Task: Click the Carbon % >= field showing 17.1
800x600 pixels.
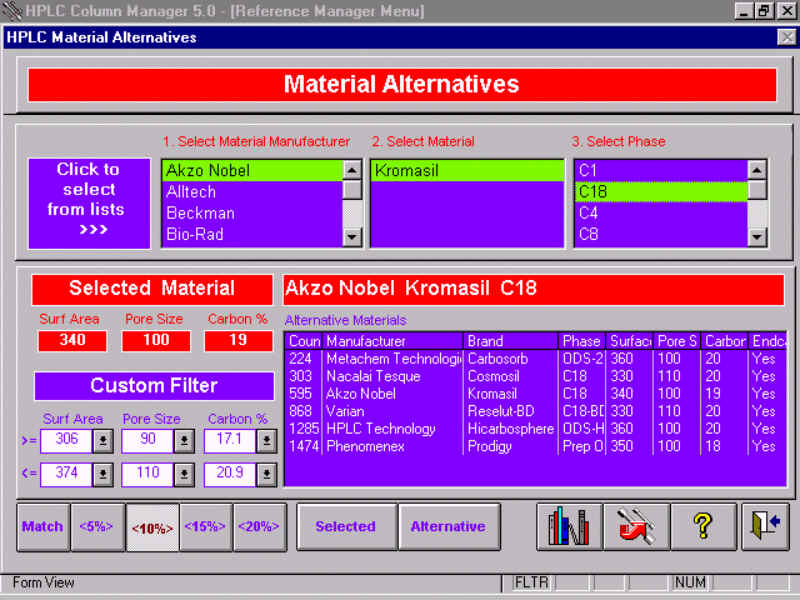Action: [230, 441]
